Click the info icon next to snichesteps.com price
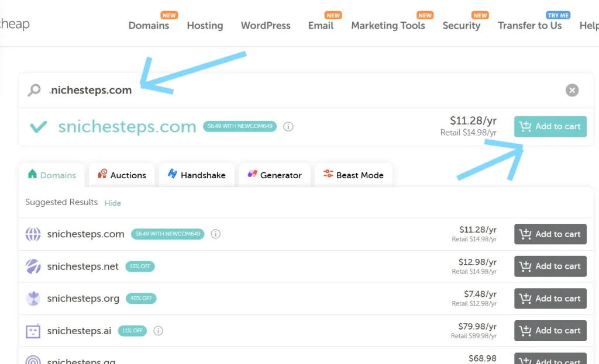This screenshot has width=599, height=364. click(x=288, y=126)
